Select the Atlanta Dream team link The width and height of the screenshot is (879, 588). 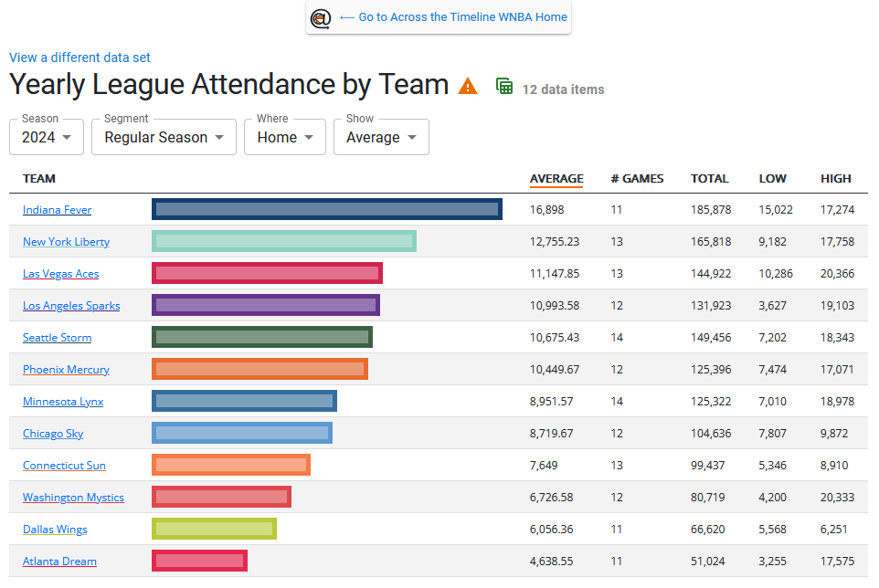59,562
